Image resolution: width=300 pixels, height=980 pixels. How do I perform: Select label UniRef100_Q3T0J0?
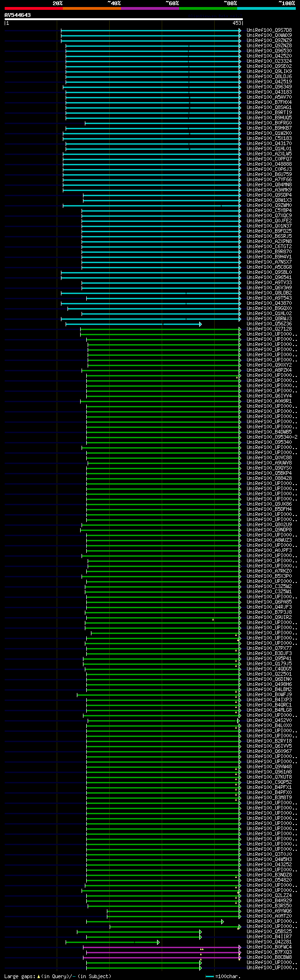pyautogui.click(x=269, y=855)
